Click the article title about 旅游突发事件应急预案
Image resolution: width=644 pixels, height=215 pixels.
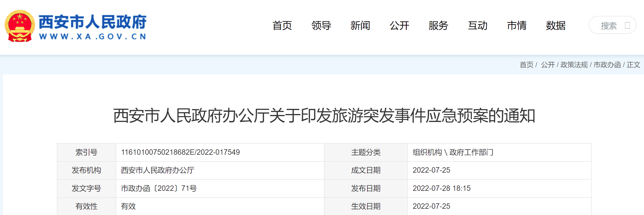324,116
